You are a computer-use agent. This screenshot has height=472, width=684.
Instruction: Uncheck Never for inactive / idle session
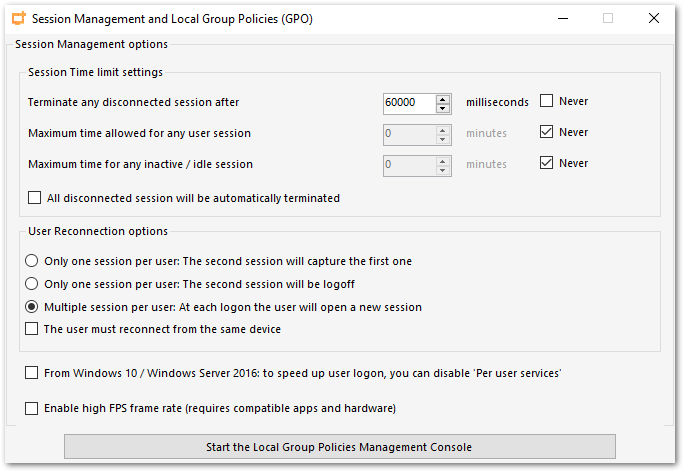[x=547, y=163]
